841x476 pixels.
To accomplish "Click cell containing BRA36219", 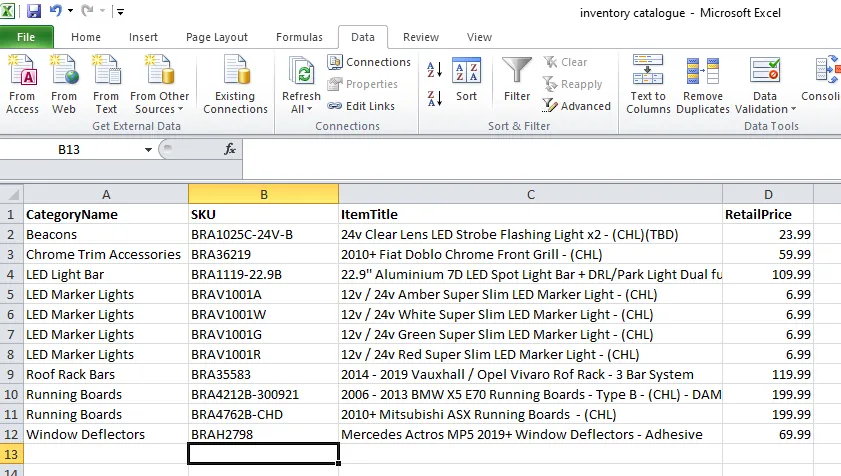I will [x=264, y=254].
